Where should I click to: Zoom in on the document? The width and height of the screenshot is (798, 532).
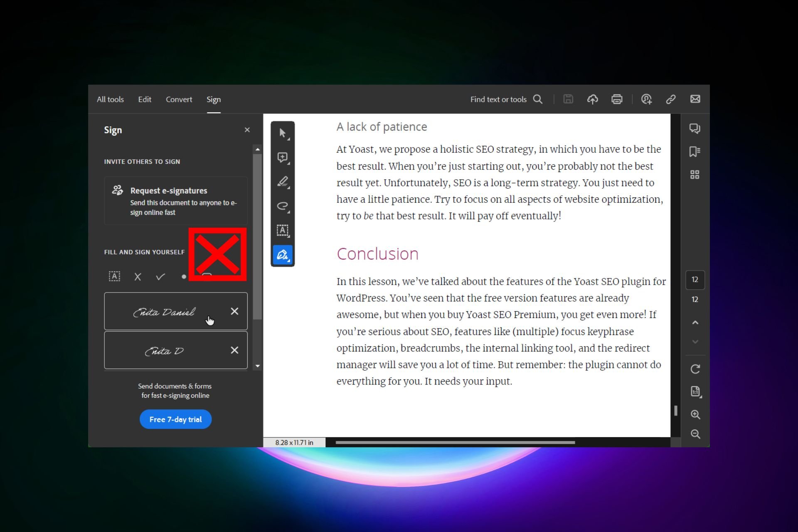coord(695,414)
